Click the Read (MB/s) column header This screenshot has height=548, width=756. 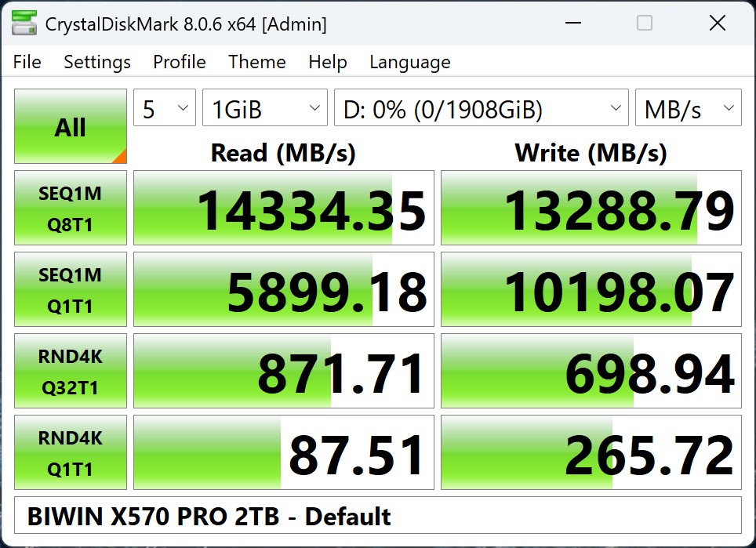(284, 153)
